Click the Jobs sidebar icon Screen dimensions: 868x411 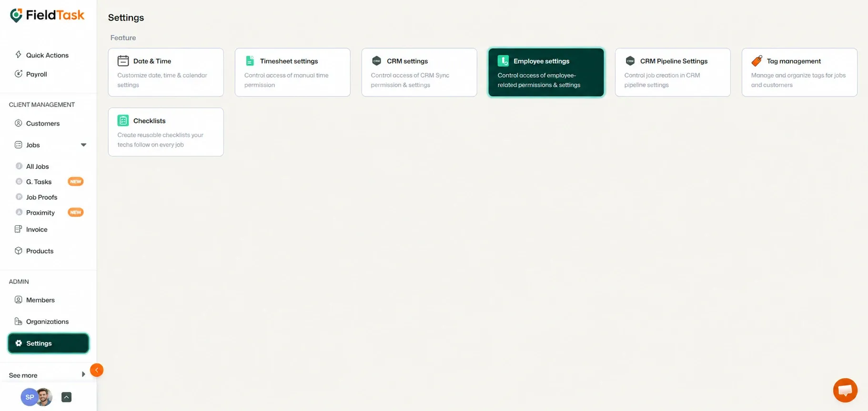point(19,145)
